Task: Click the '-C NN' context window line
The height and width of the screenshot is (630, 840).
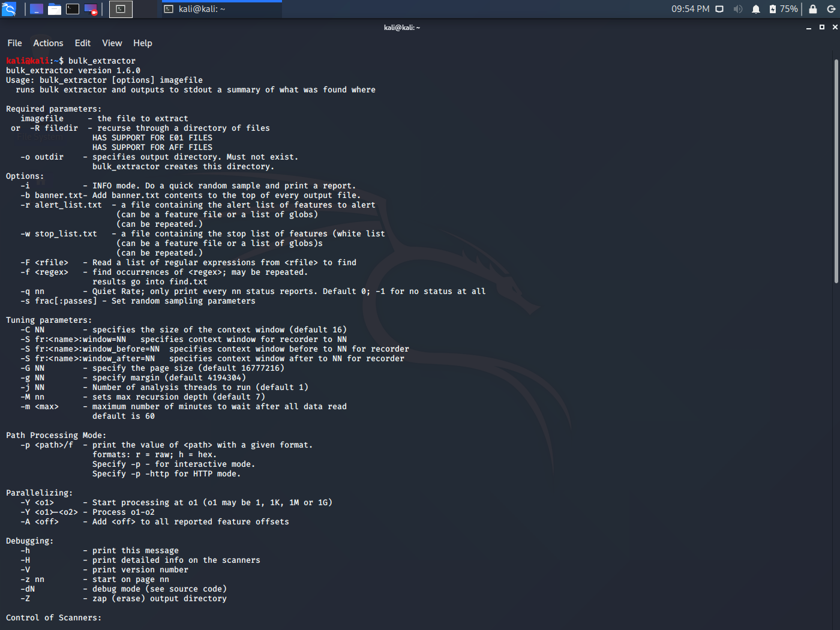Action: coord(184,329)
